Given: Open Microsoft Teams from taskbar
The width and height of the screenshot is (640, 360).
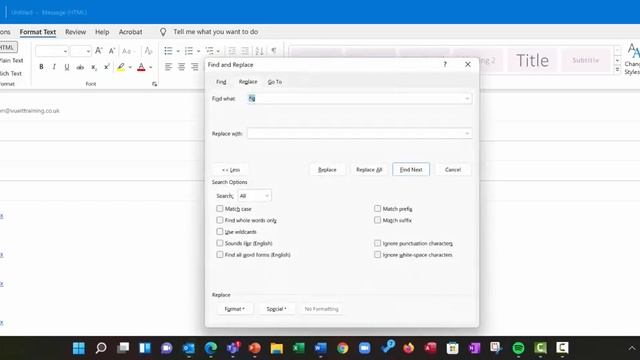Looking at the screenshot, I should (x=233, y=348).
